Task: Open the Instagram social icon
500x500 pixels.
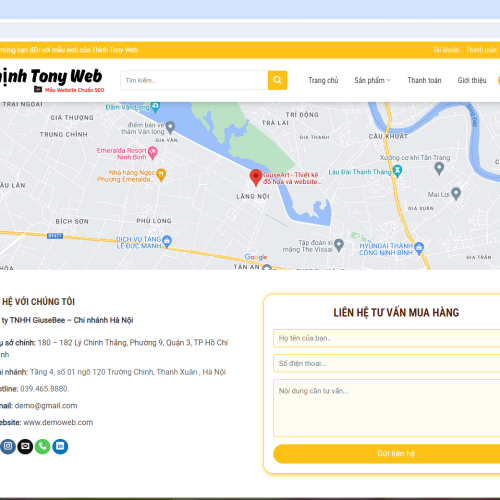Action: tap(8, 446)
